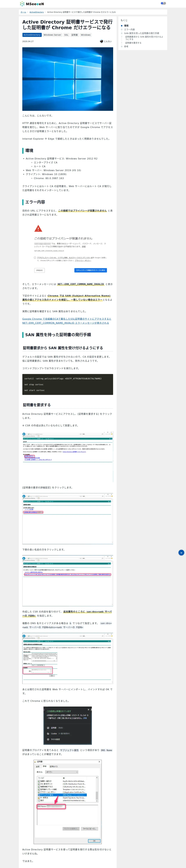The height and width of the screenshot is (868, 186).
Task: Open the Windows hero image
Action: pyautogui.click(x=68, y=79)
